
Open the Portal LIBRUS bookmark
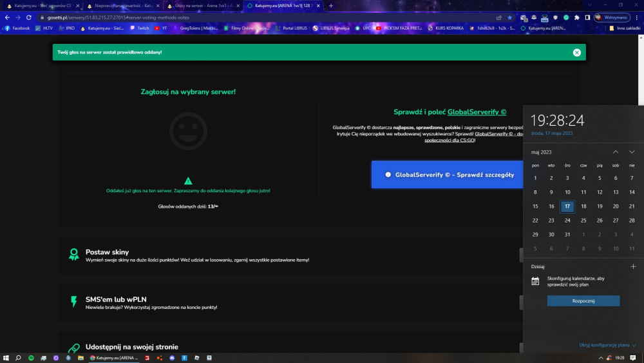(x=291, y=28)
